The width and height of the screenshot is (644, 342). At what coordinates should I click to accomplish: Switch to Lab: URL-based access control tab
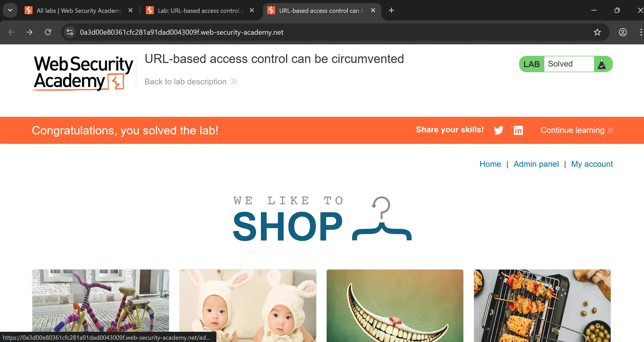click(200, 10)
